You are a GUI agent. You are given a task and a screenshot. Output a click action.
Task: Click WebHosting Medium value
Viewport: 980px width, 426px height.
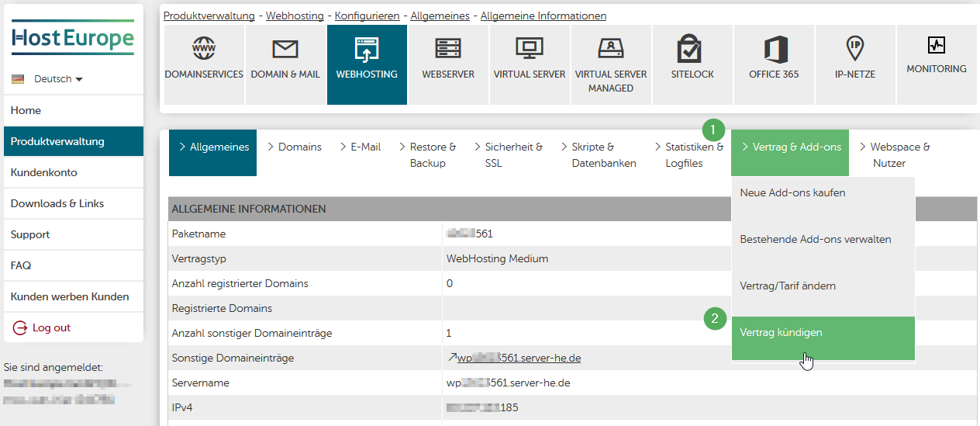(497, 258)
